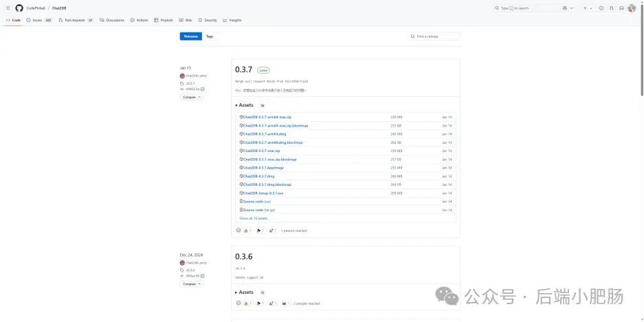Screen dimensions: 644x322
Task: Click eyes reaction on 0.3.6
Action: (285, 303)
